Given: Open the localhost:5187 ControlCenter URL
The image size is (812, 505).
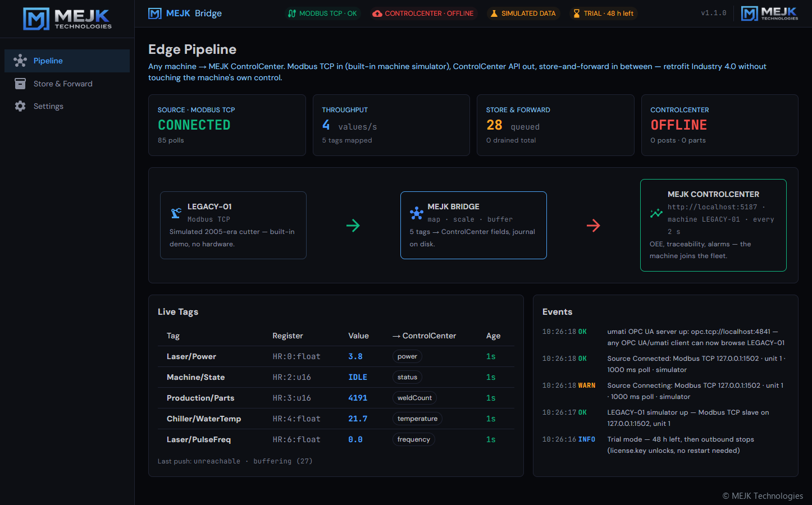Looking at the screenshot, I should [x=712, y=207].
